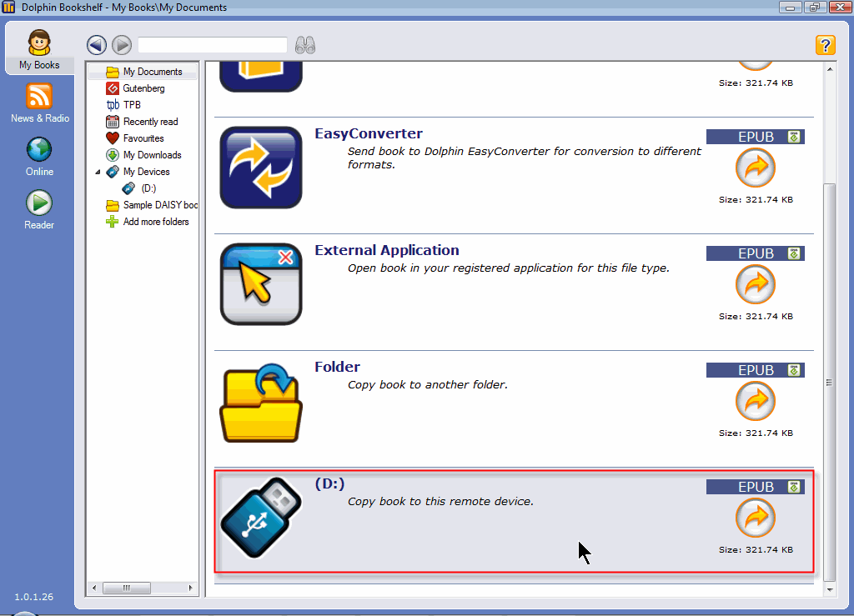Switch to the Online section
The height and width of the screenshot is (616, 854).
pyautogui.click(x=39, y=157)
